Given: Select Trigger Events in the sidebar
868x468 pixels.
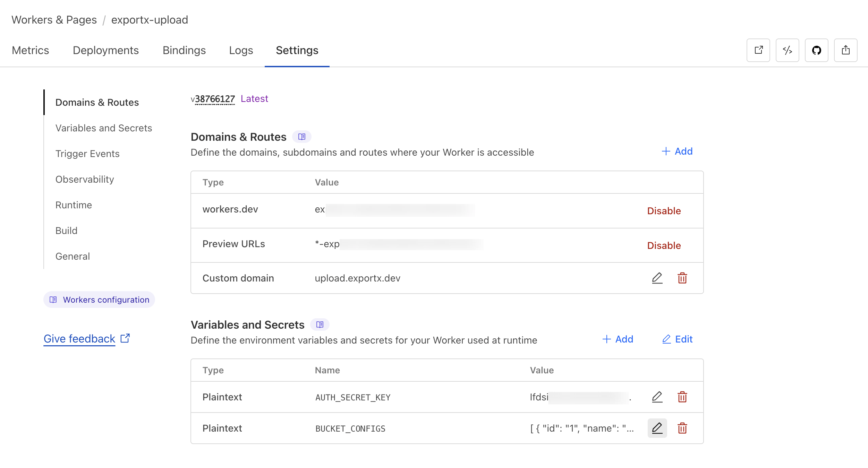Looking at the screenshot, I should click(87, 154).
